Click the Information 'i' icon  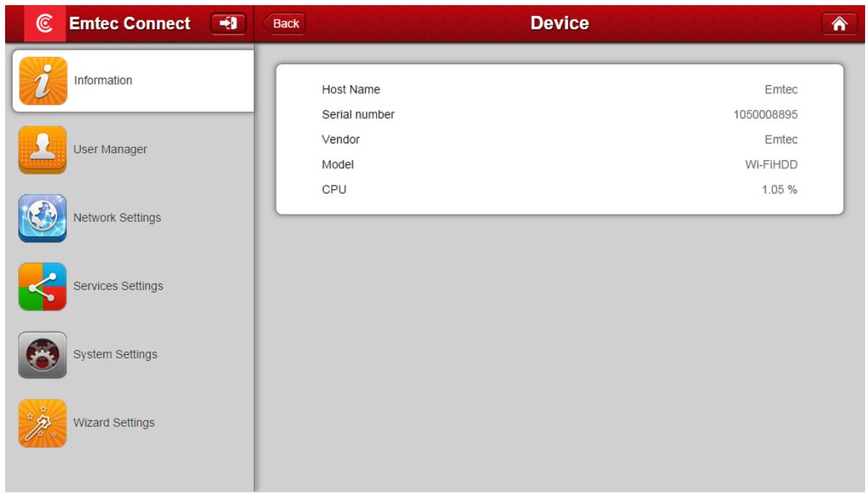(x=43, y=81)
